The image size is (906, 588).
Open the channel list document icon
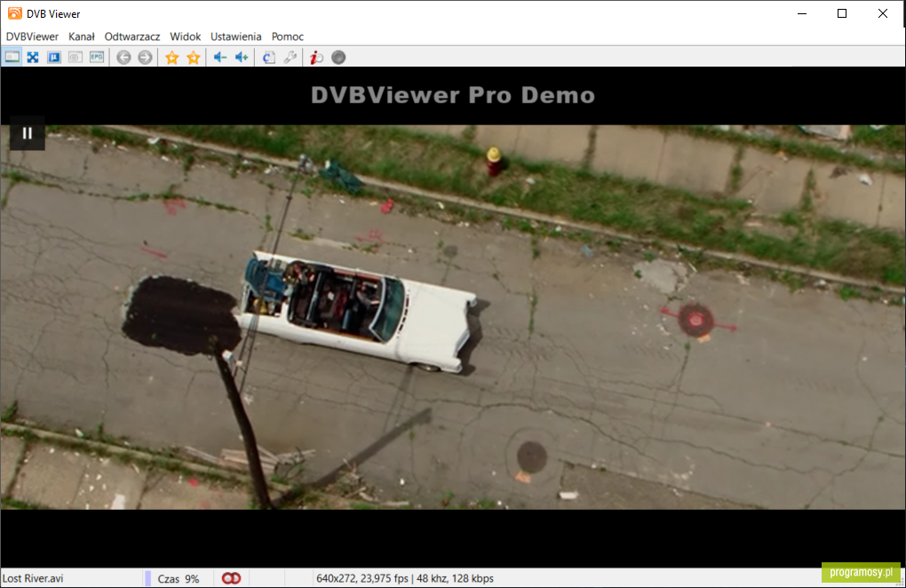(268, 57)
